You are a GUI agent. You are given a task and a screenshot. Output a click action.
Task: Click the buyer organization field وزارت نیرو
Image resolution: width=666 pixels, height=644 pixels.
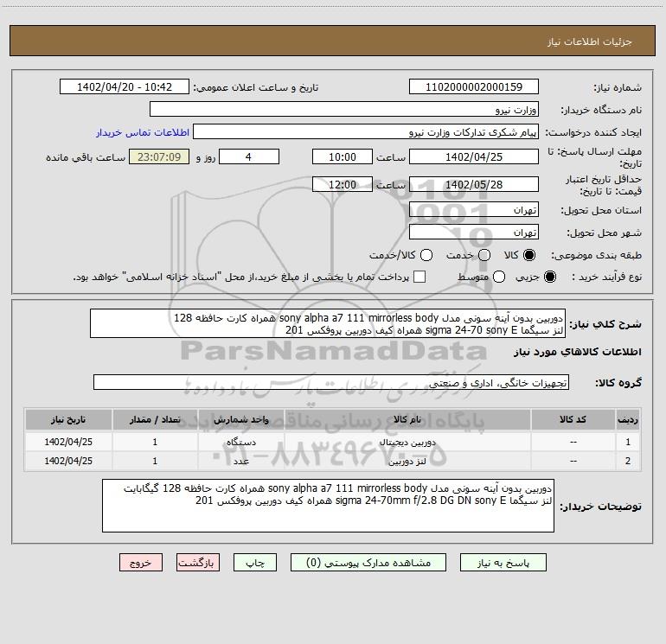(344, 110)
